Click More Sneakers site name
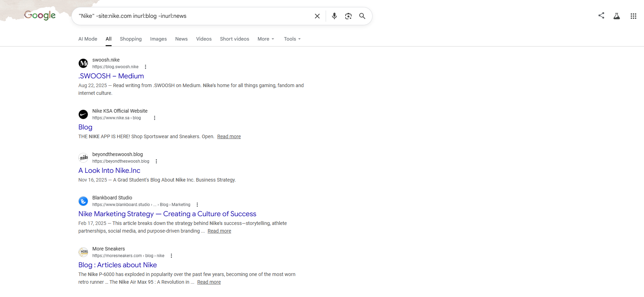This screenshot has width=644, height=297. pos(108,249)
